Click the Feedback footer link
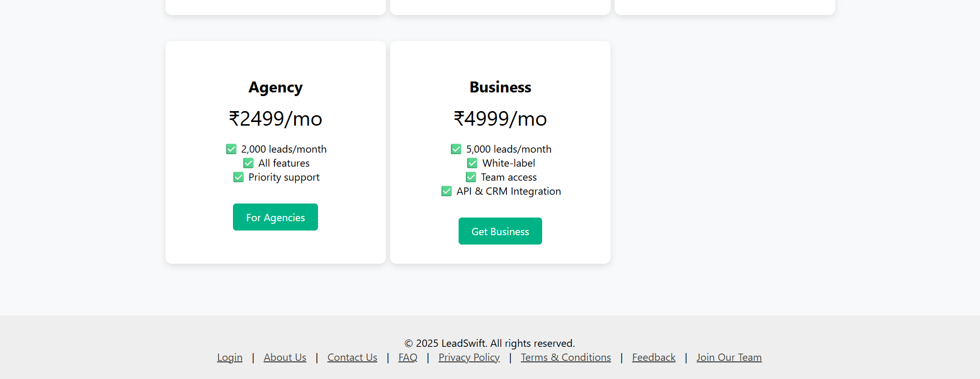Viewport: 980px width, 379px height. pyautogui.click(x=654, y=357)
